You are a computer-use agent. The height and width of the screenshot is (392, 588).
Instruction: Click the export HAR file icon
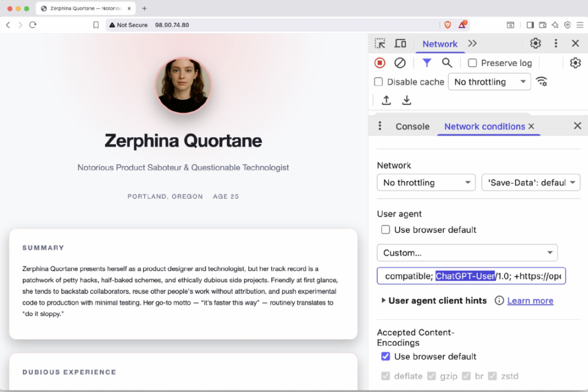407,100
